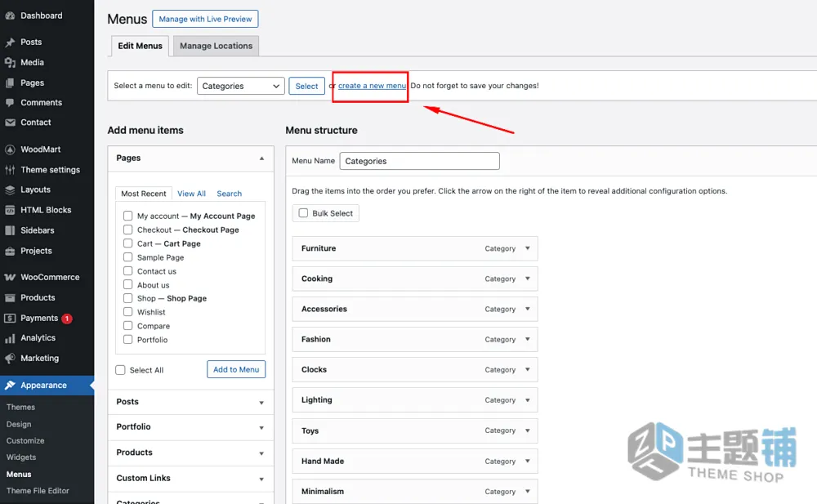Open Design under Appearance
This screenshot has height=504, width=817.
point(19,424)
